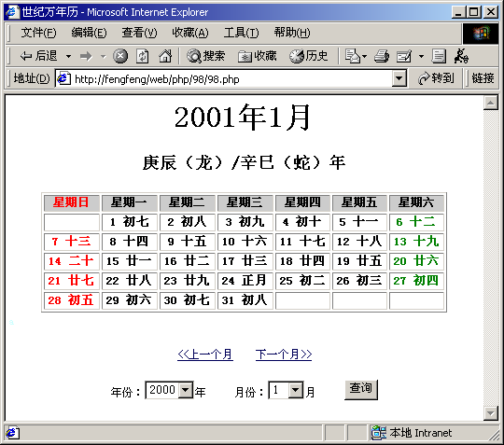Open the History (历史) toolbar button
The width and height of the screenshot is (504, 445).
(x=309, y=56)
